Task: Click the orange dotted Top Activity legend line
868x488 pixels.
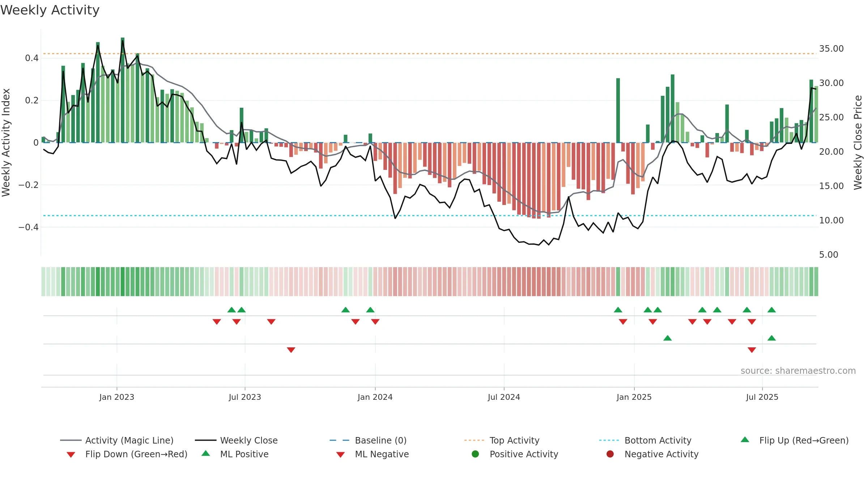Action: click(474, 440)
